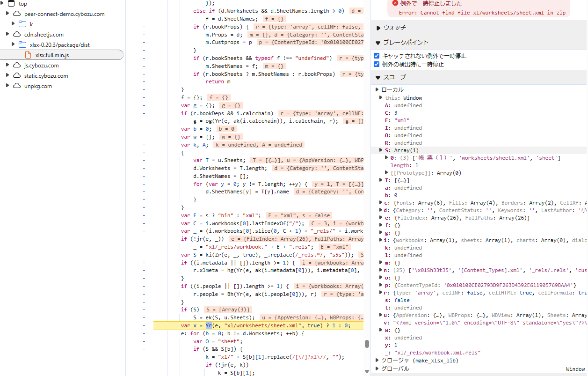Click the code line 'return m'
This screenshot has height=376, width=588.
[218, 81]
